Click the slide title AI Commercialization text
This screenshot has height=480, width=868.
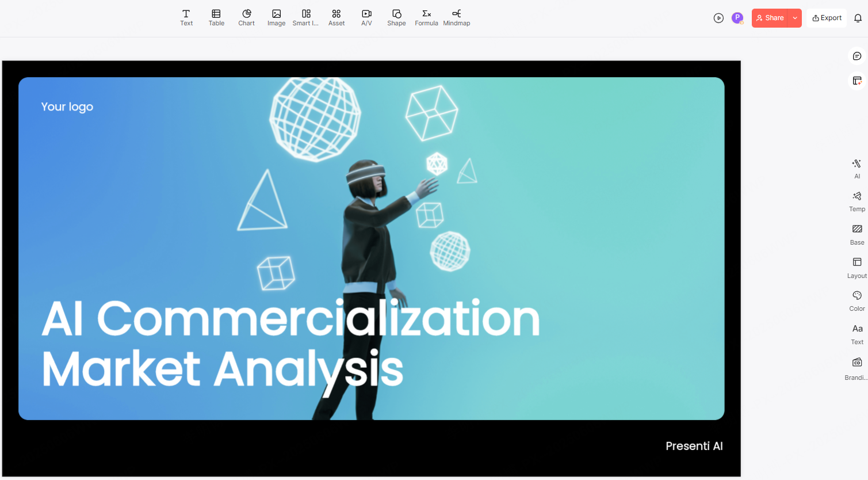click(x=290, y=318)
